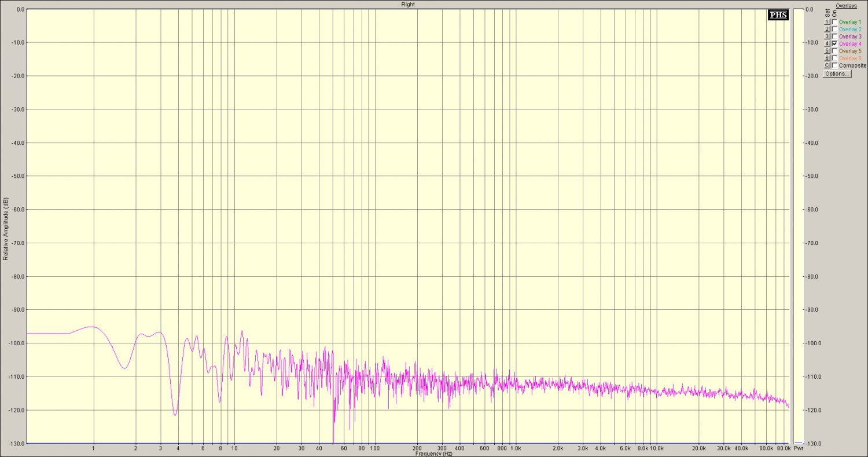The height and width of the screenshot is (457, 868).
Task: Click Set button 1 for Overlay 1
Action: tap(827, 22)
